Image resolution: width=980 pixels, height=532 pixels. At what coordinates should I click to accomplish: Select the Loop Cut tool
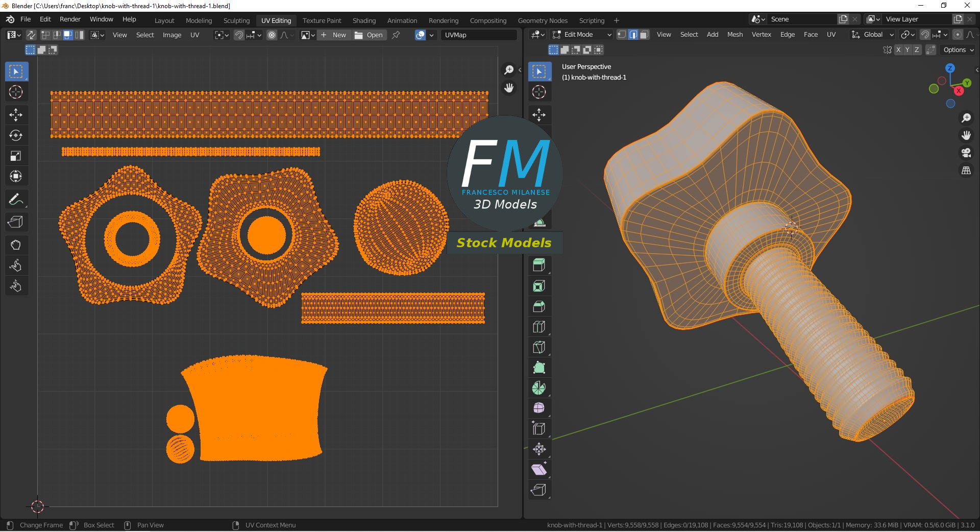539,327
